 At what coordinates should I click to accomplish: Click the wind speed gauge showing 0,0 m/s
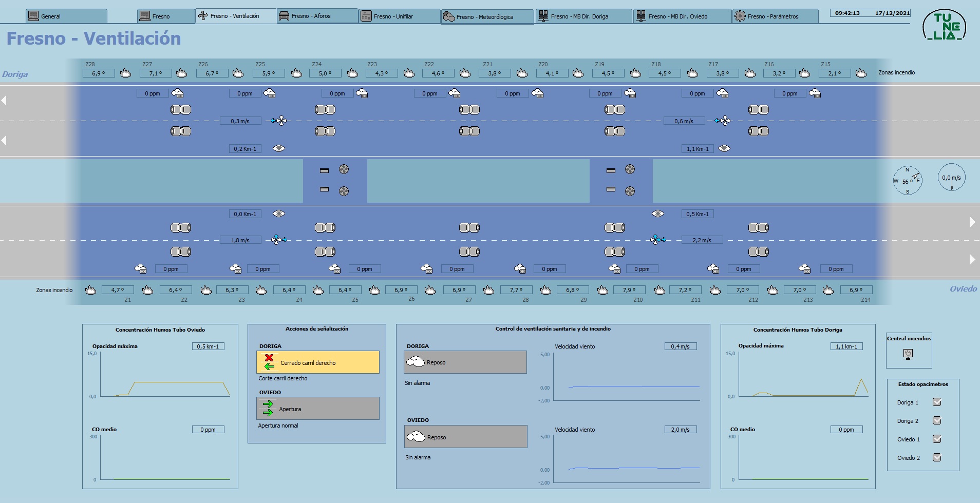coord(951,178)
